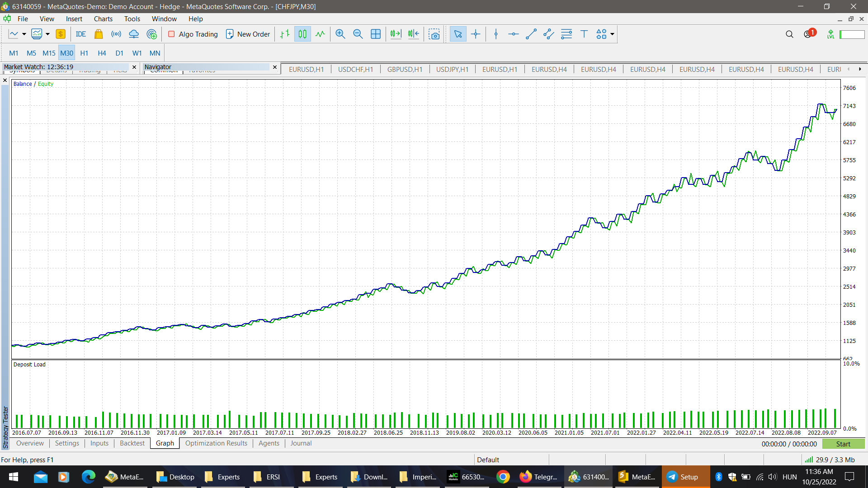868x488 pixels.
Task: Zoom out the chart
Action: [358, 34]
